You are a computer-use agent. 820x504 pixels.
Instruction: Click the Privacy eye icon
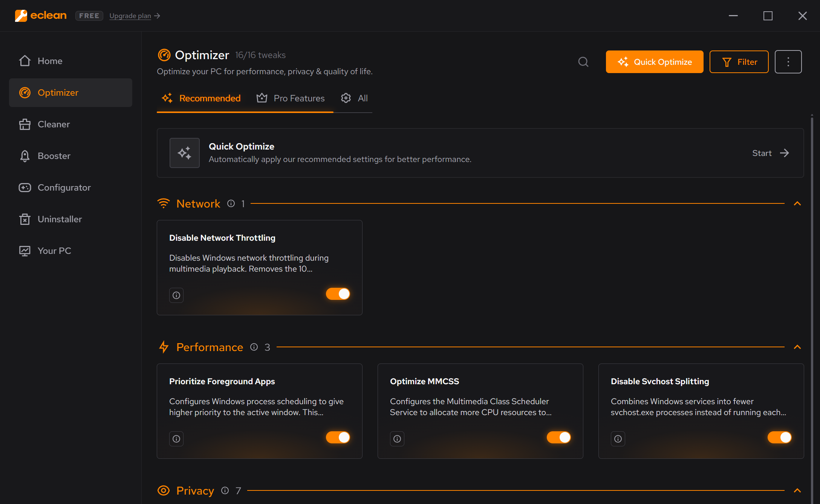coord(164,490)
